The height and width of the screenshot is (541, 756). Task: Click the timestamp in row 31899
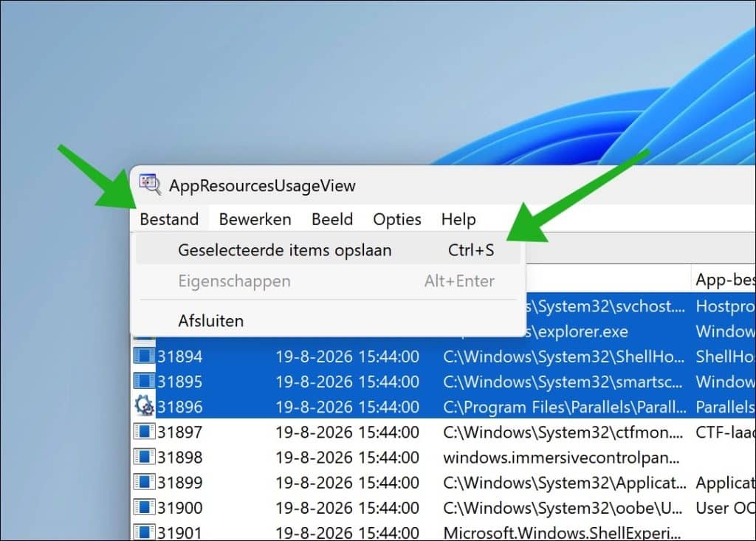pos(347,483)
